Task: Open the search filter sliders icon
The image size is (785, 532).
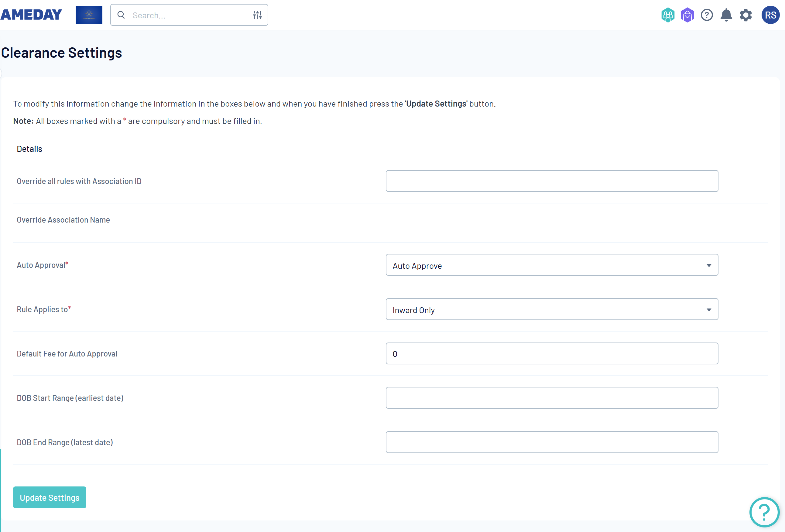Action: (257, 15)
